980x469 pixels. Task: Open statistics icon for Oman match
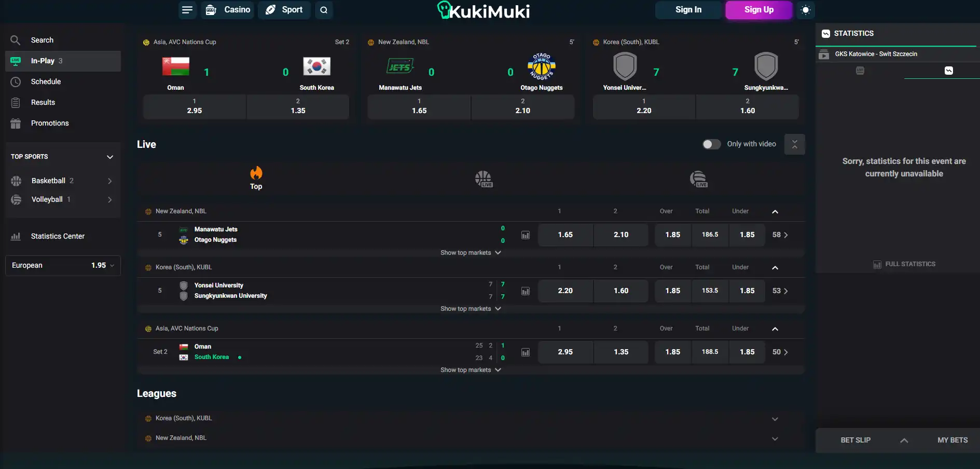(x=526, y=352)
